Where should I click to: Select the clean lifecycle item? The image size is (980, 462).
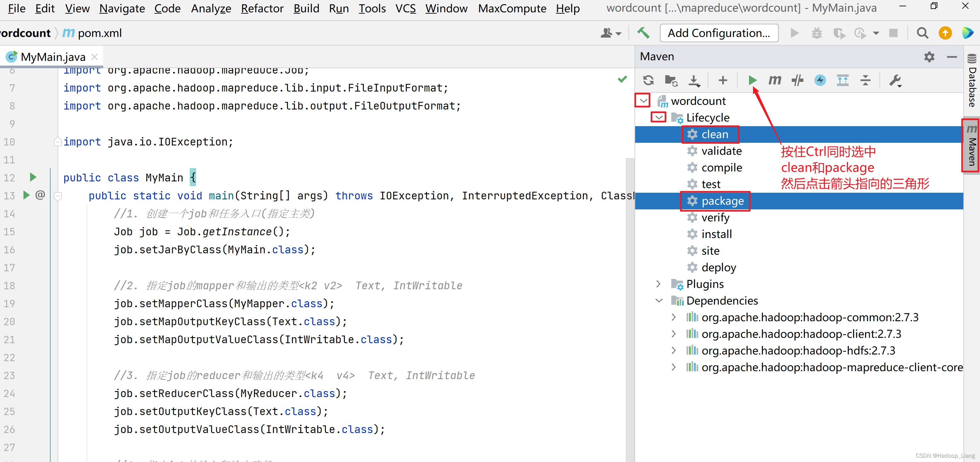tap(712, 134)
